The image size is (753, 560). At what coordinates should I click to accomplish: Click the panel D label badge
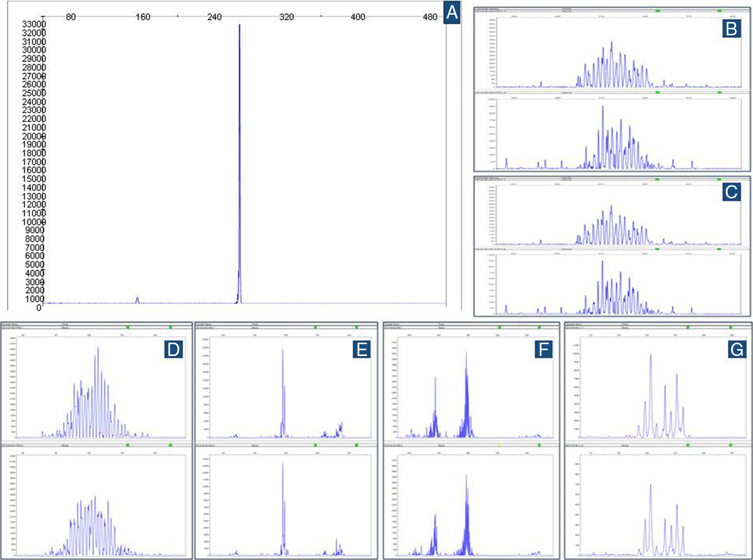click(x=174, y=350)
